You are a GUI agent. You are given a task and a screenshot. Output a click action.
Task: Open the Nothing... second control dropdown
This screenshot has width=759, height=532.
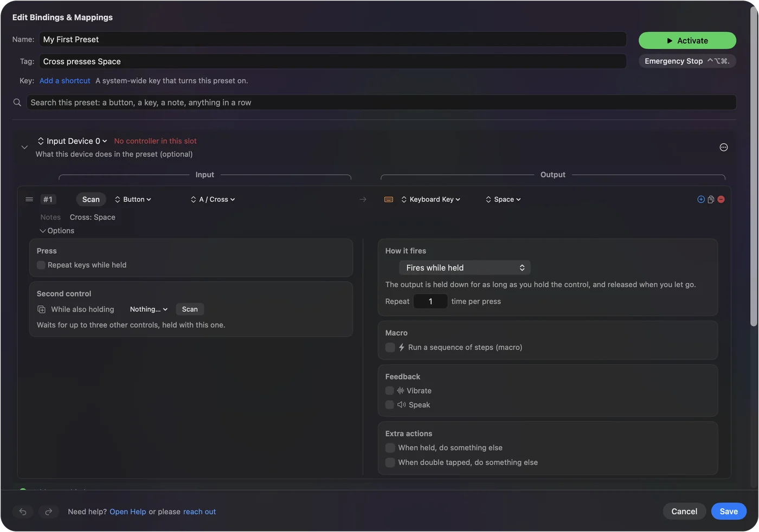tap(149, 309)
